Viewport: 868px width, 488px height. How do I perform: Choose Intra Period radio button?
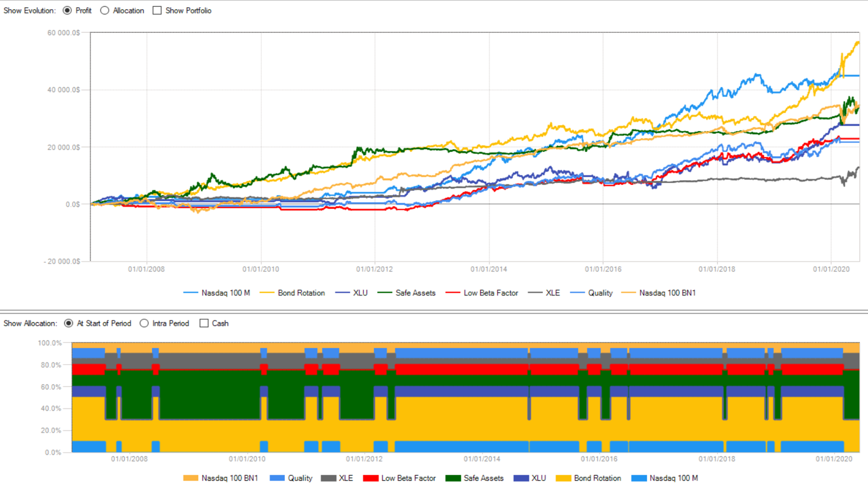(144, 323)
